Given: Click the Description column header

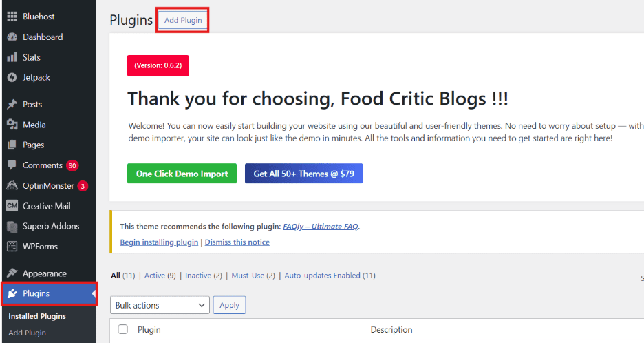Looking at the screenshot, I should [x=391, y=330].
